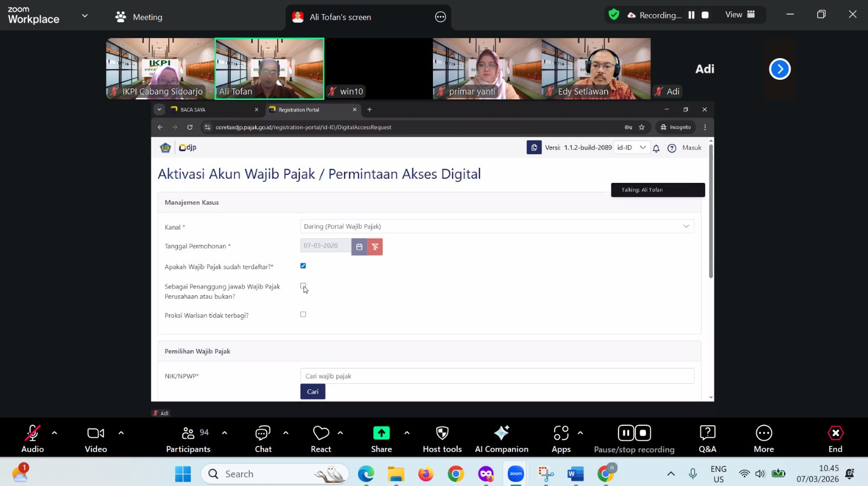Open the Chat panel
The width and height of the screenshot is (868, 486).
pyautogui.click(x=263, y=439)
